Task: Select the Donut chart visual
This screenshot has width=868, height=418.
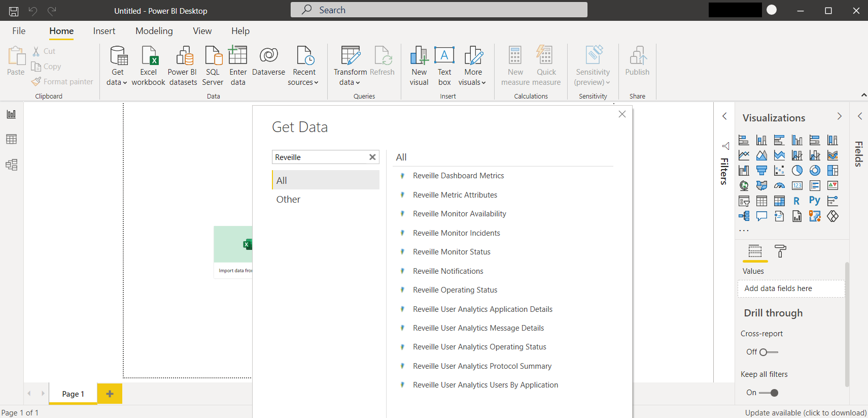Action: tap(815, 171)
